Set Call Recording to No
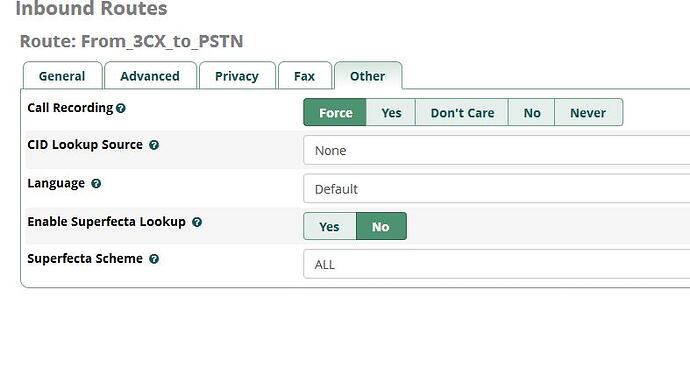 (x=532, y=113)
